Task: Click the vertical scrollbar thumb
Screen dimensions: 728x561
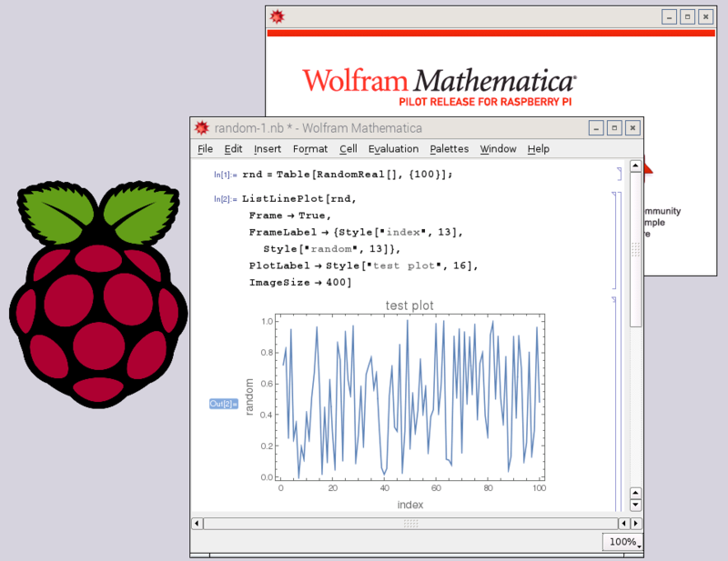Action: [635, 250]
